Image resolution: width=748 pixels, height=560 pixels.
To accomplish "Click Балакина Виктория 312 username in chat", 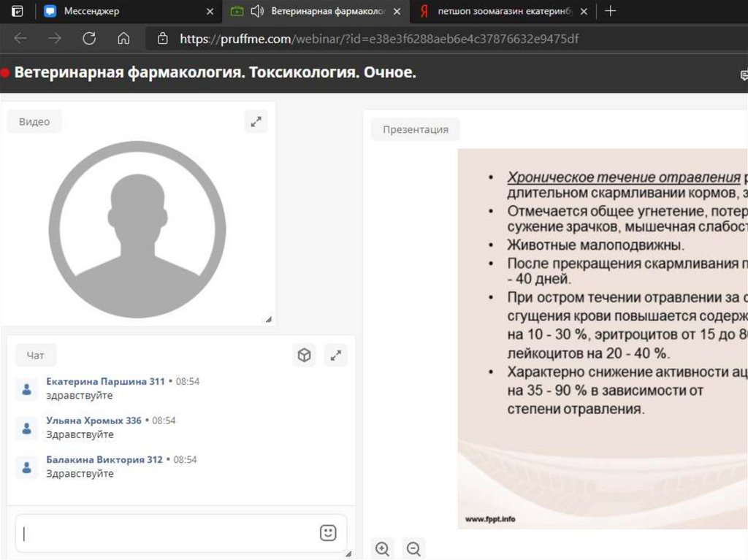I will pyautogui.click(x=104, y=460).
